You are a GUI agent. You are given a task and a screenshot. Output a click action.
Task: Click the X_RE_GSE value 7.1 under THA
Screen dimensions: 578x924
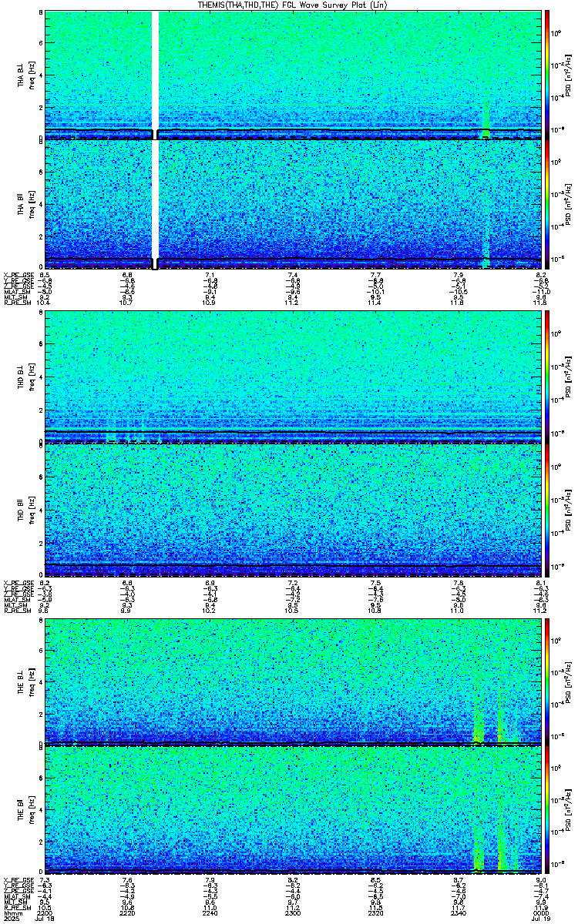(210, 275)
